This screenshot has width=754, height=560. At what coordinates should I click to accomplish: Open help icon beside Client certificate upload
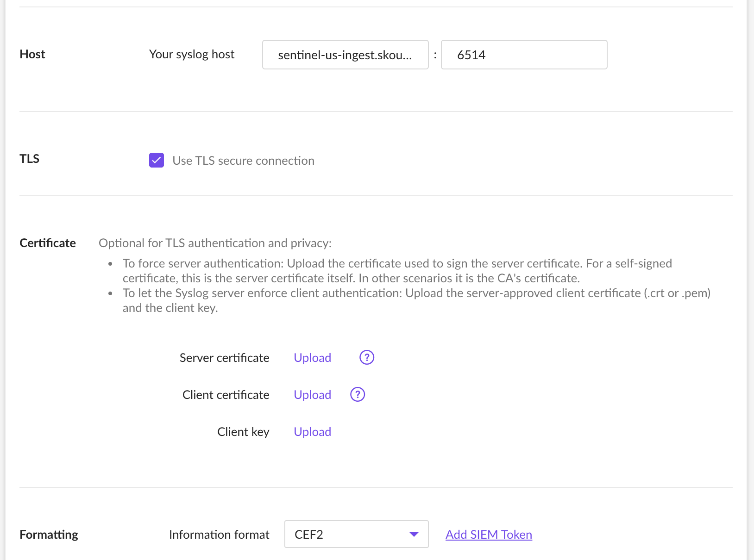358,394
